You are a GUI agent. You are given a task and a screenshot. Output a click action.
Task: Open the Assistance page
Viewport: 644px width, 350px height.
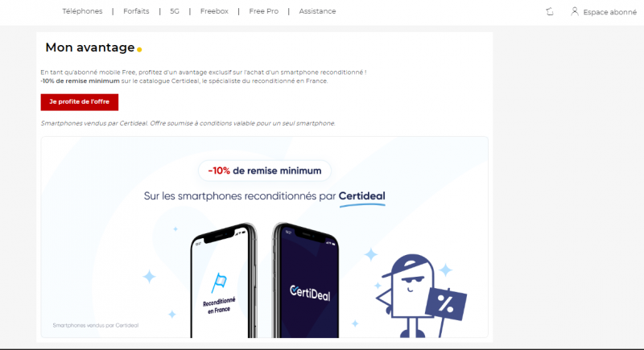pos(317,11)
